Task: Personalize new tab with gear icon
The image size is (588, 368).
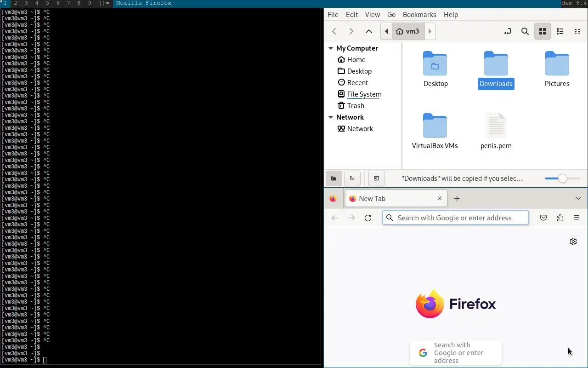Action: (x=573, y=241)
